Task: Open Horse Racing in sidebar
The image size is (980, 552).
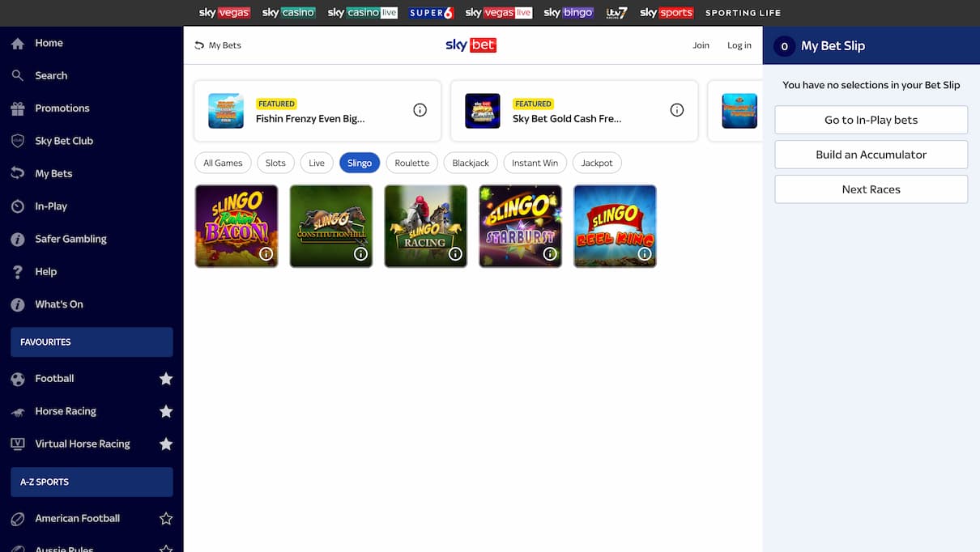Action: coord(66,411)
